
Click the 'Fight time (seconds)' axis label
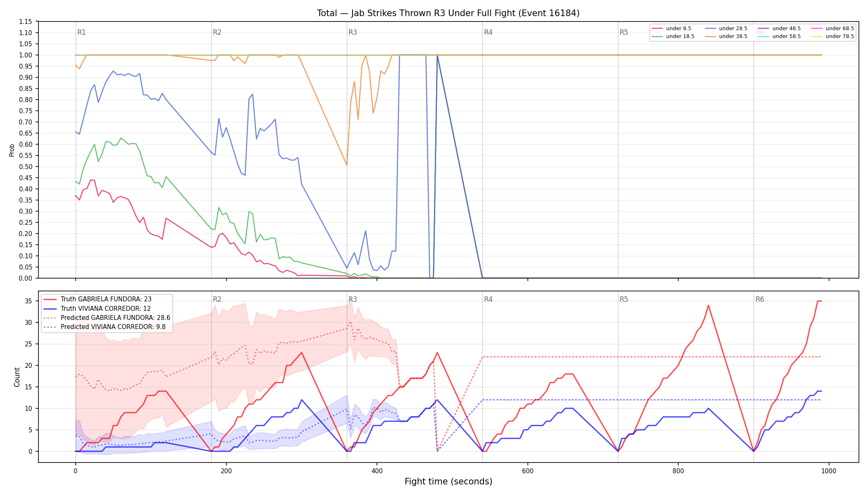(448, 482)
